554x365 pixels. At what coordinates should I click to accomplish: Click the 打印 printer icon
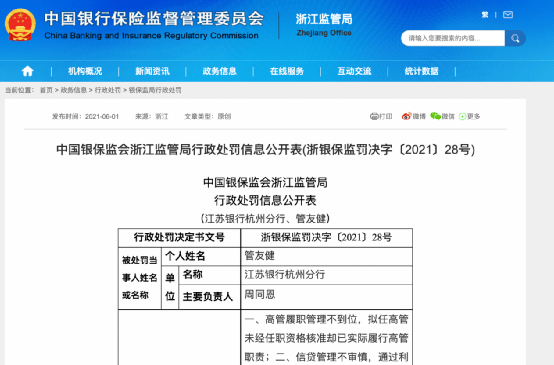tap(374, 116)
